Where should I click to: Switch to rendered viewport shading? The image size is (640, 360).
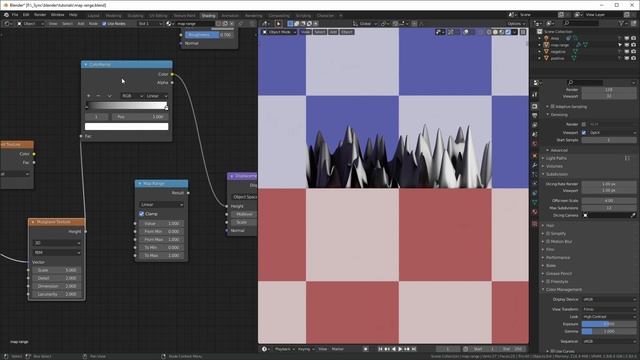pyautogui.click(x=508, y=32)
